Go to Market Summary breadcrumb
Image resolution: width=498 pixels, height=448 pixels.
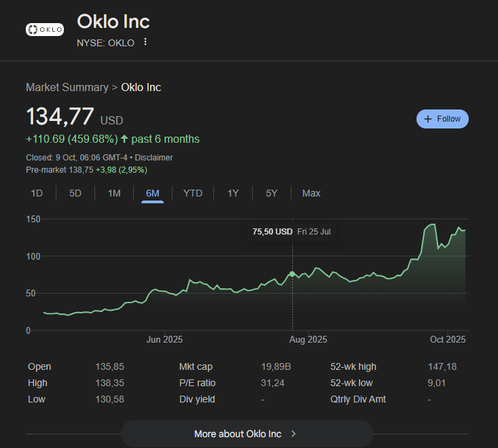pos(67,87)
